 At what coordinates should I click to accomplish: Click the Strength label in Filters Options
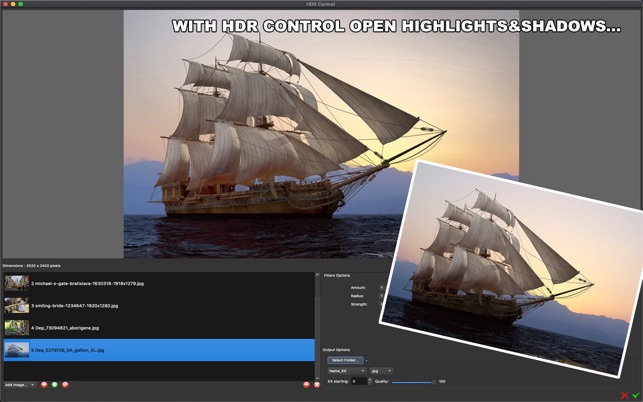(359, 304)
